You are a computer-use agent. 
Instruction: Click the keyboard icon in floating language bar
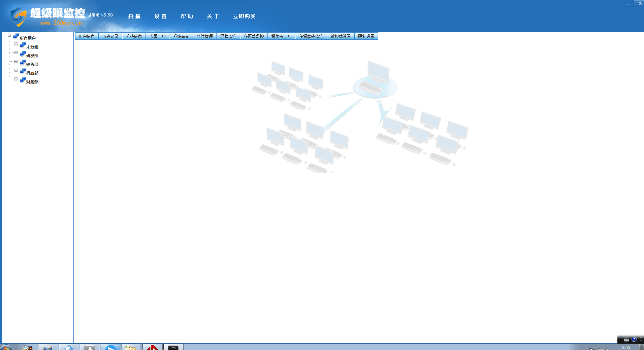(x=626, y=340)
